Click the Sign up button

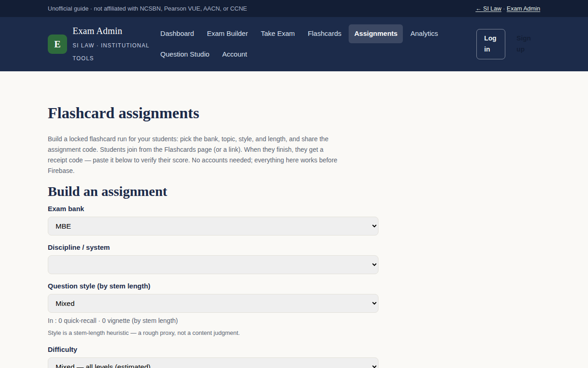[x=524, y=44]
